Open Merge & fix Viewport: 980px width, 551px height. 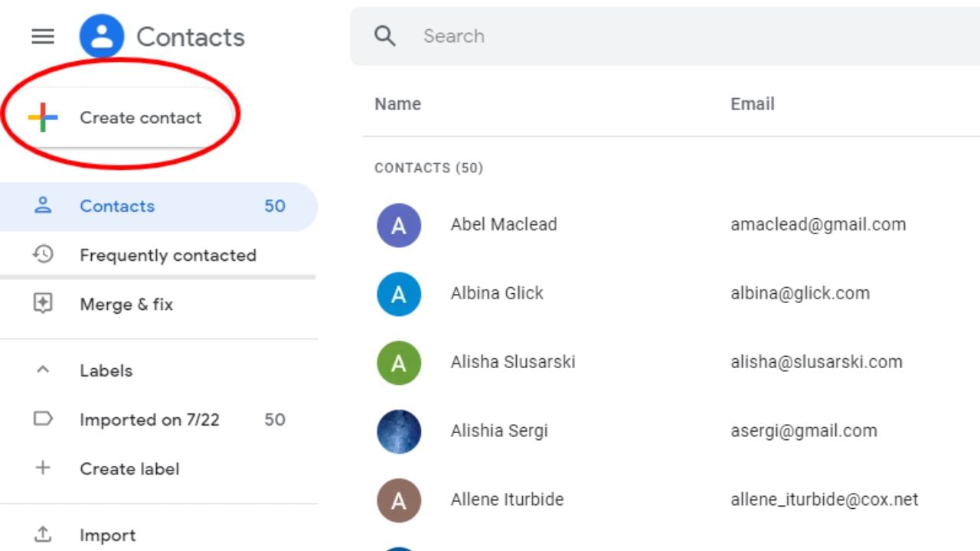pos(158,305)
